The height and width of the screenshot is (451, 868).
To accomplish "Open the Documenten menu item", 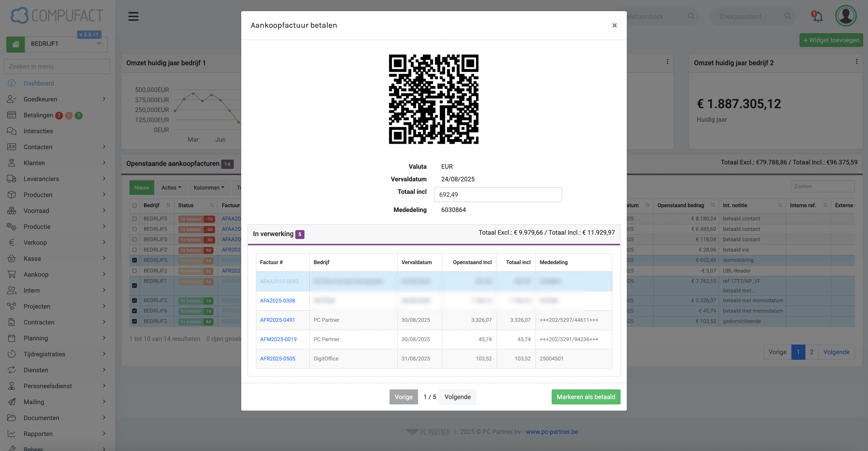I will [x=41, y=418].
